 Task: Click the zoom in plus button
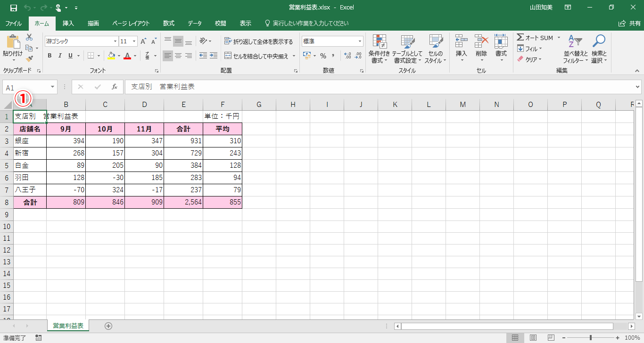[618, 338]
